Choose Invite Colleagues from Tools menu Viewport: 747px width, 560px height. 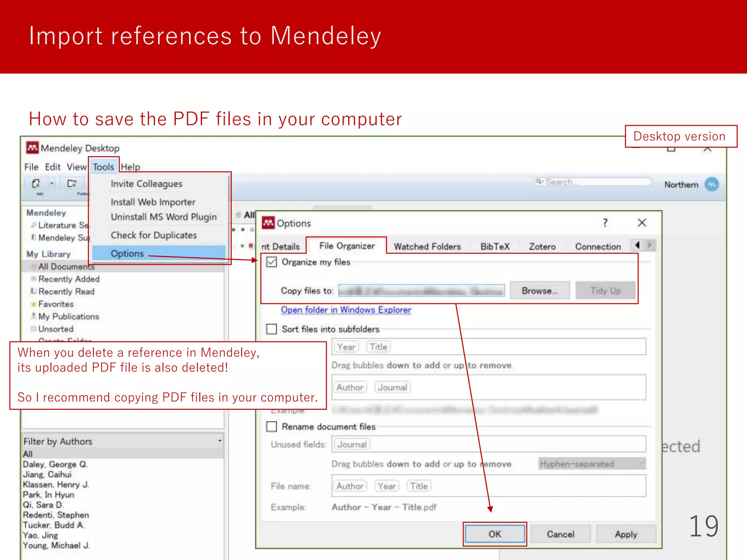[147, 183]
